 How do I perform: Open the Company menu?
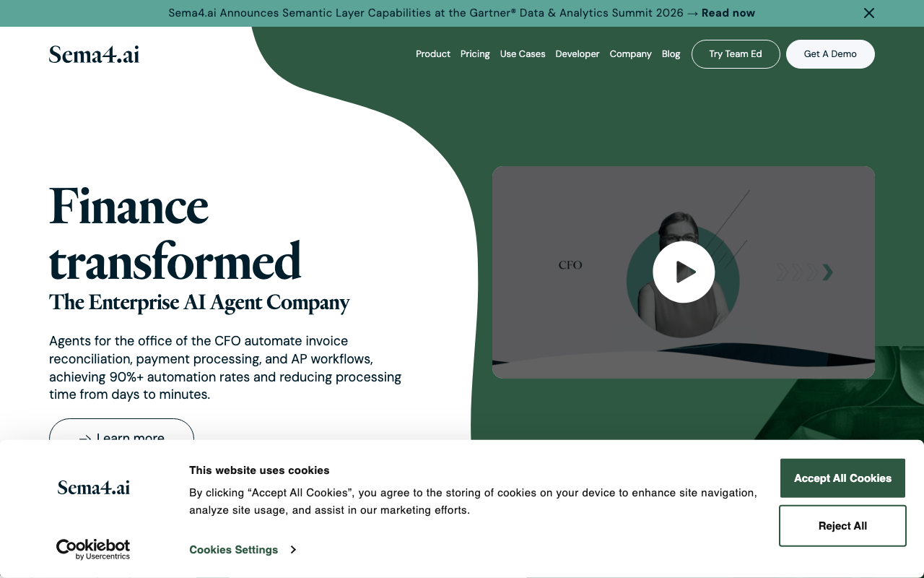(630, 54)
